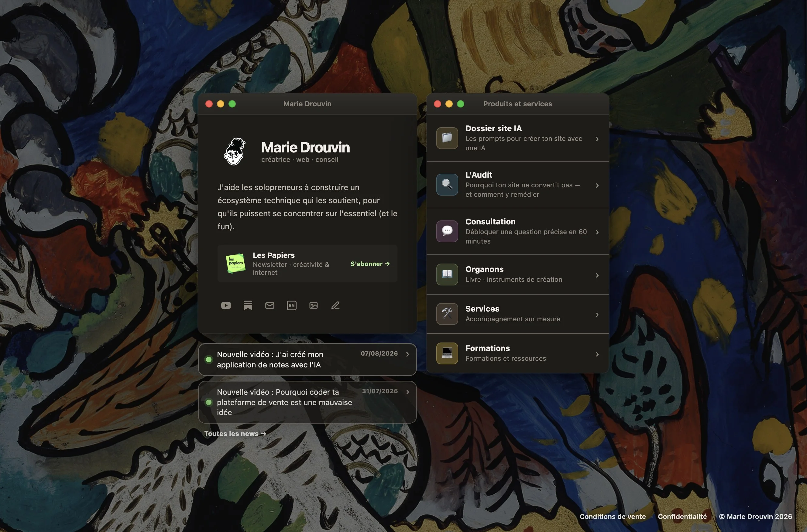The image size is (807, 532).
Task: Click © Marie Drouvin 2026 footer text
Action: coord(755,517)
